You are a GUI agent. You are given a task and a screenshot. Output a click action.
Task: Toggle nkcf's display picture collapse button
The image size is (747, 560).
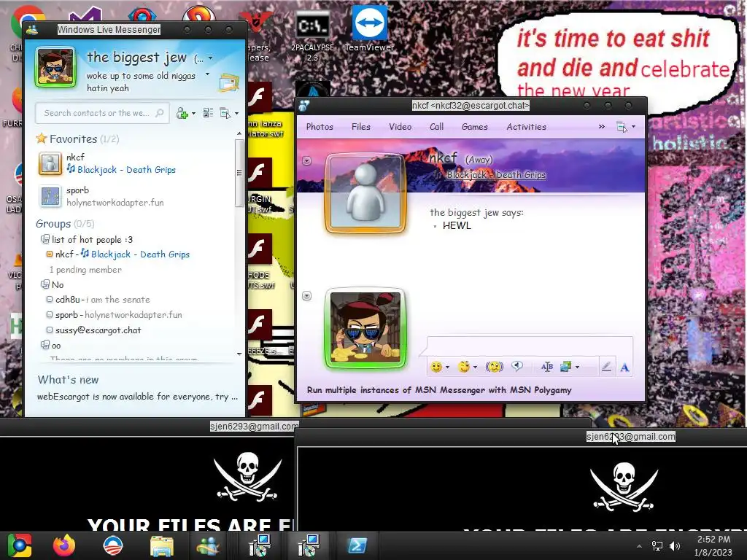(x=307, y=160)
